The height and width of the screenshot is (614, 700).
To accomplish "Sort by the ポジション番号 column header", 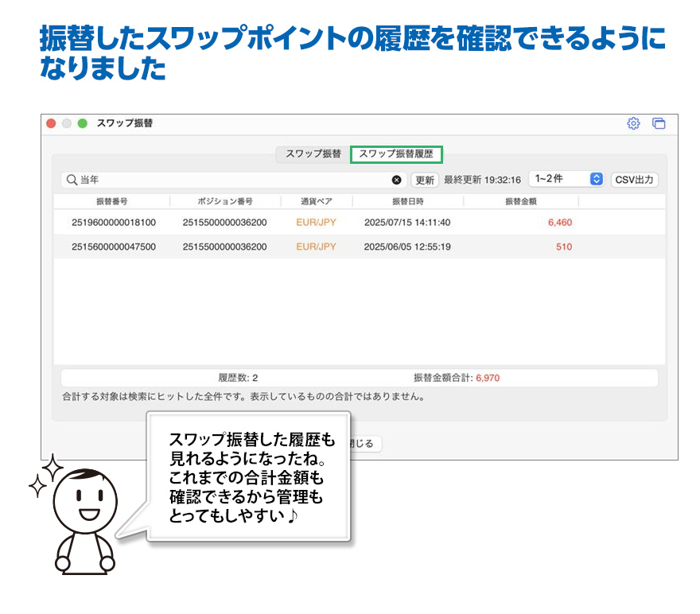I will (x=224, y=201).
